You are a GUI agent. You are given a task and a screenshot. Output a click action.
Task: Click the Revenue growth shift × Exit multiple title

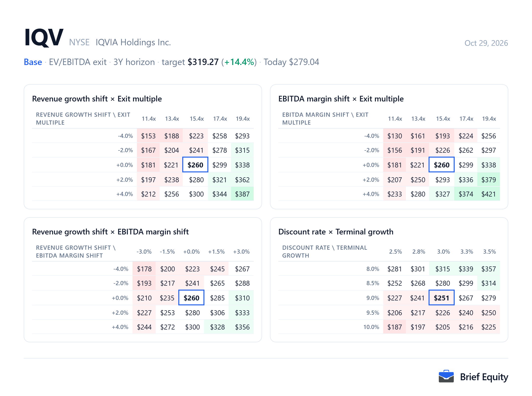pos(97,99)
